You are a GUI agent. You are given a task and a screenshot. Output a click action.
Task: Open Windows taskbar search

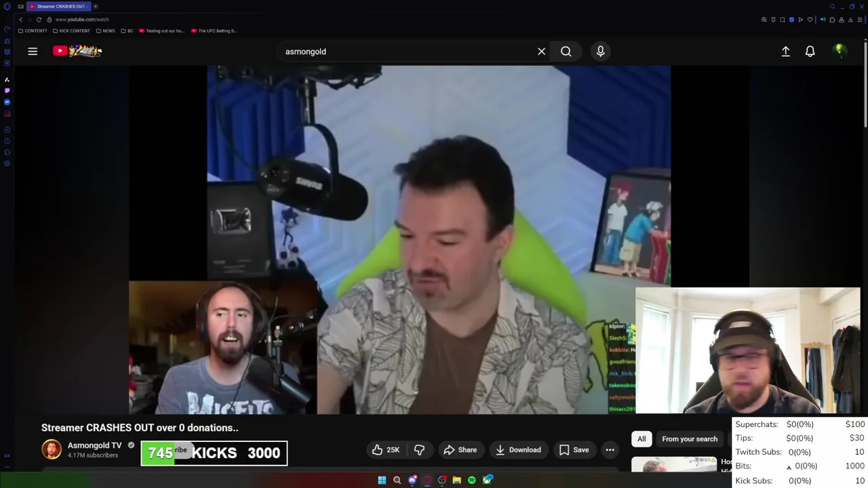(397, 480)
